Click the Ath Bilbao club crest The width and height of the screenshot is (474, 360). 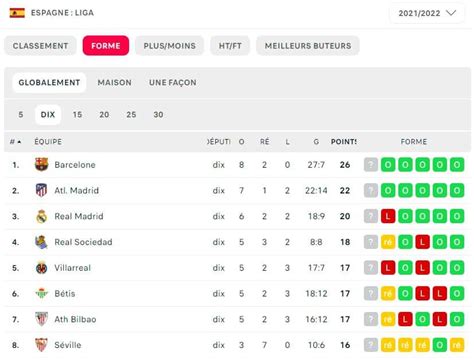click(41, 319)
